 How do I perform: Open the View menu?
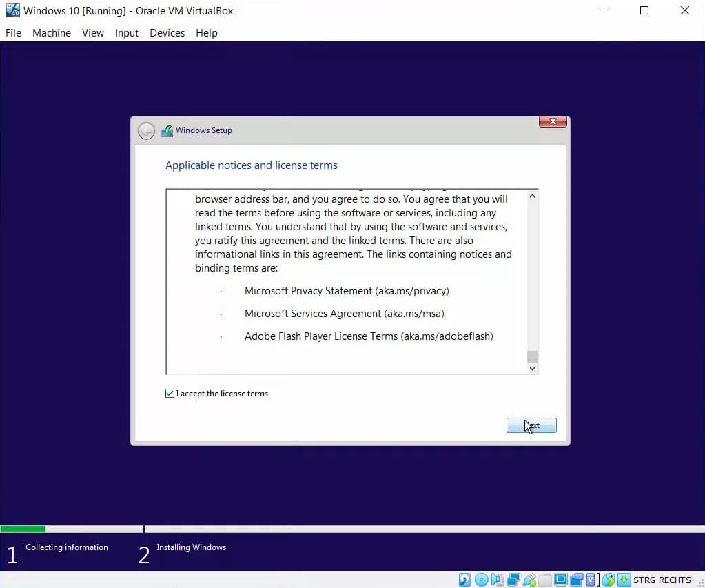(93, 33)
